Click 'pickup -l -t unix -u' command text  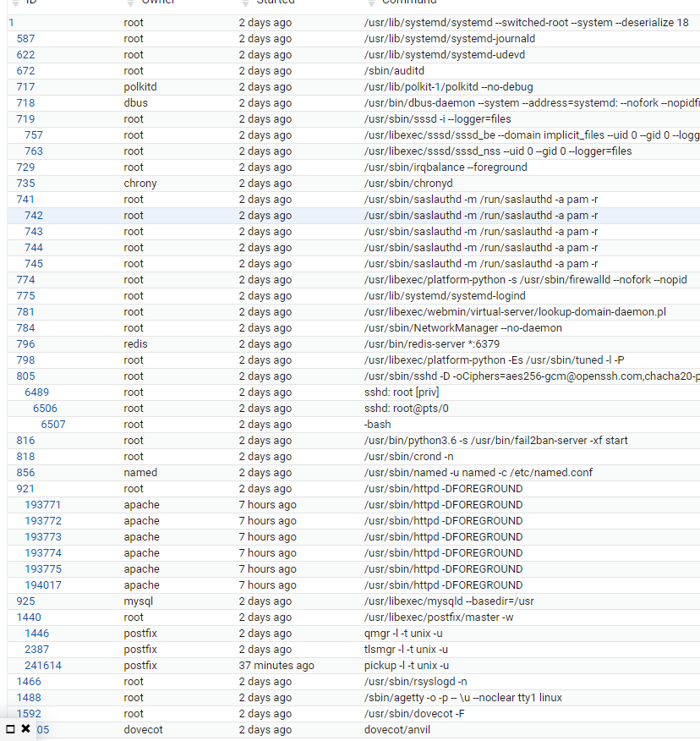406,666
